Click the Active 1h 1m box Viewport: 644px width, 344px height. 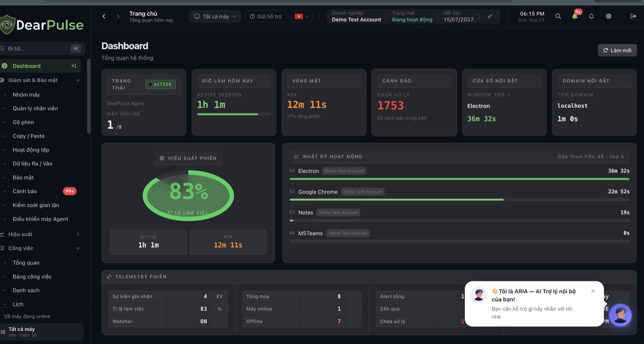coord(148,242)
